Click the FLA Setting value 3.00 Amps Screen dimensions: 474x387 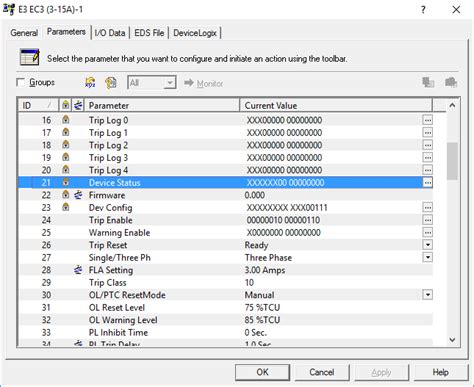click(265, 270)
